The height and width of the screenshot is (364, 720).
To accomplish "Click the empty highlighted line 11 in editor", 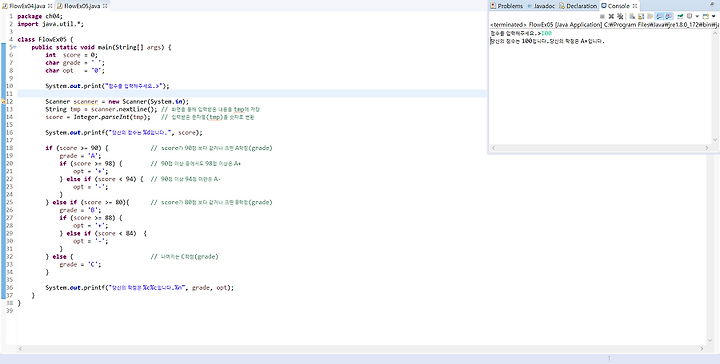I will [x=252, y=94].
